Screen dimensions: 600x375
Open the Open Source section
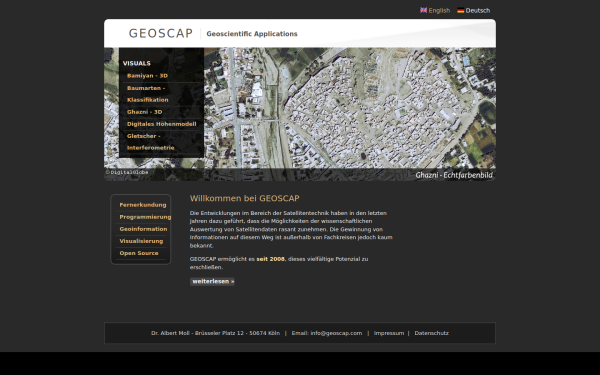(139, 253)
